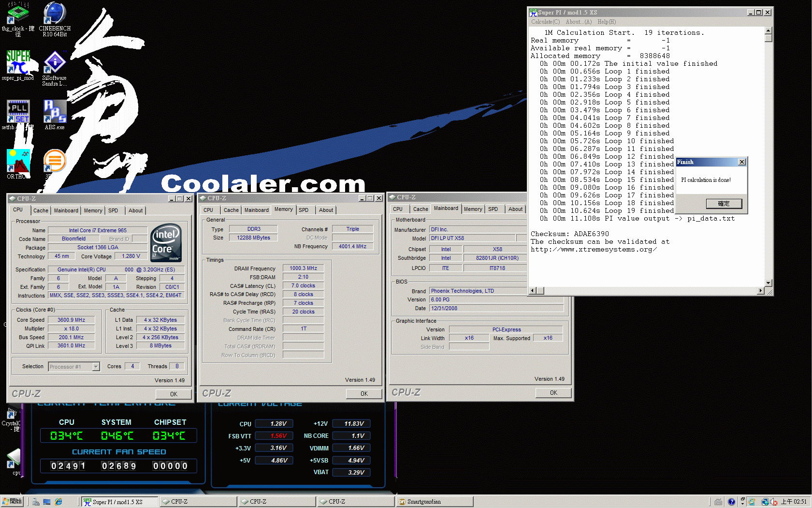The width and height of the screenshot is (812, 508).
Task: Click the Core Speed value 3600.9 MHz
Action: [x=71, y=320]
